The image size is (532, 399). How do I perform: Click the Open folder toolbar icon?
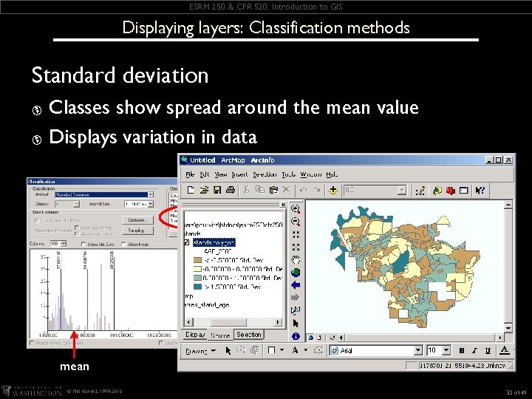tap(204, 191)
